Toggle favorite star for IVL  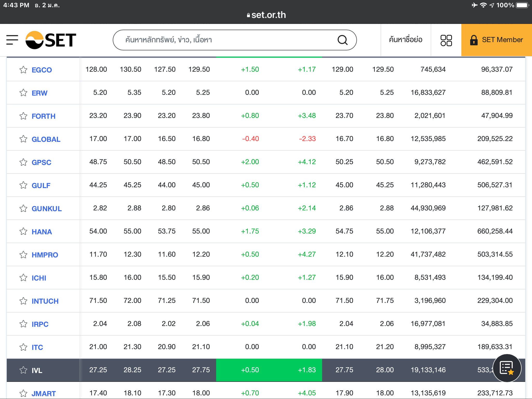23,370
